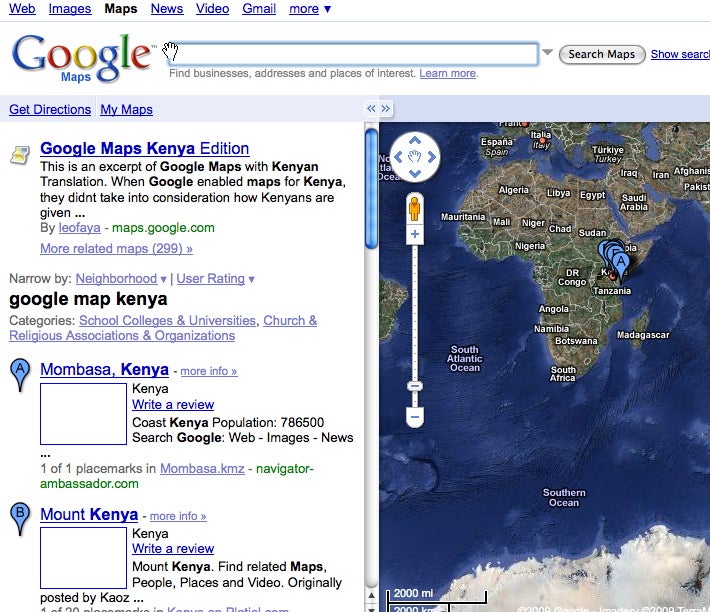Write a review for Mount Kenya
Screen dimensions: 710x612
(x=173, y=549)
